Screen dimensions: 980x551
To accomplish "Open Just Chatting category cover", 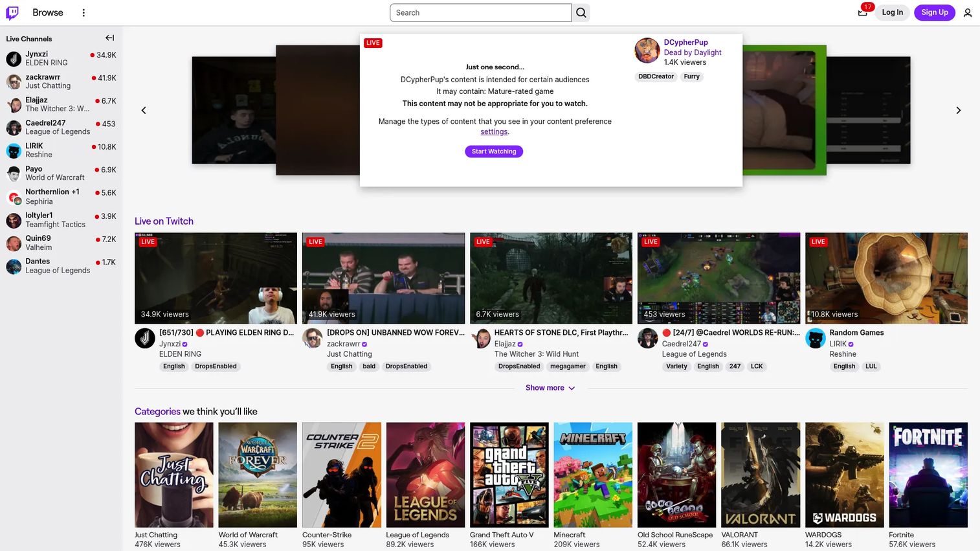I will point(173,475).
